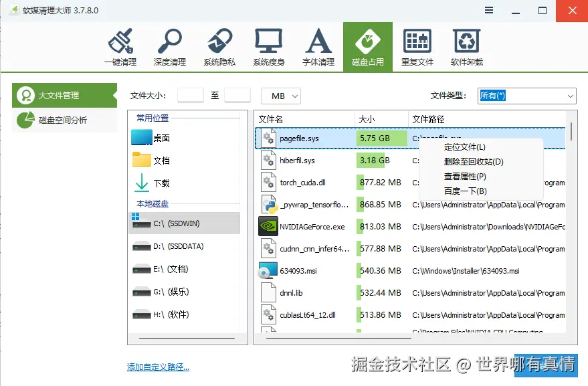Click the cublasLt64_12.dll file icon

pyautogui.click(x=268, y=314)
